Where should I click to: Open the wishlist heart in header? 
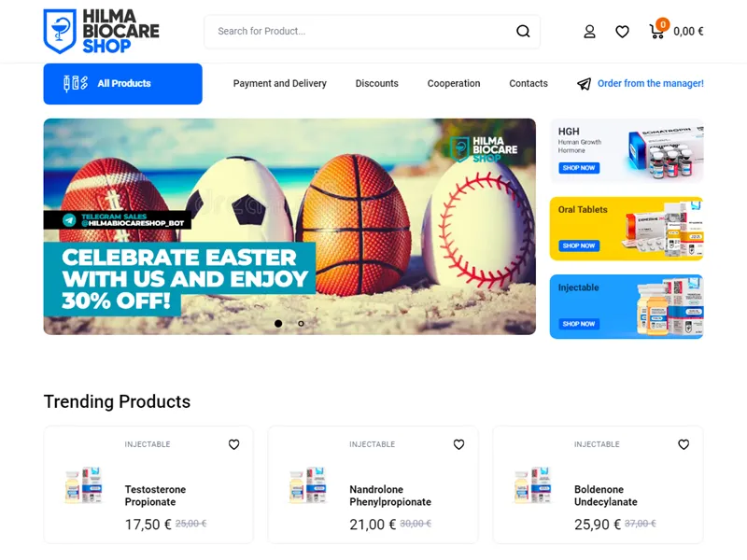[x=622, y=32]
